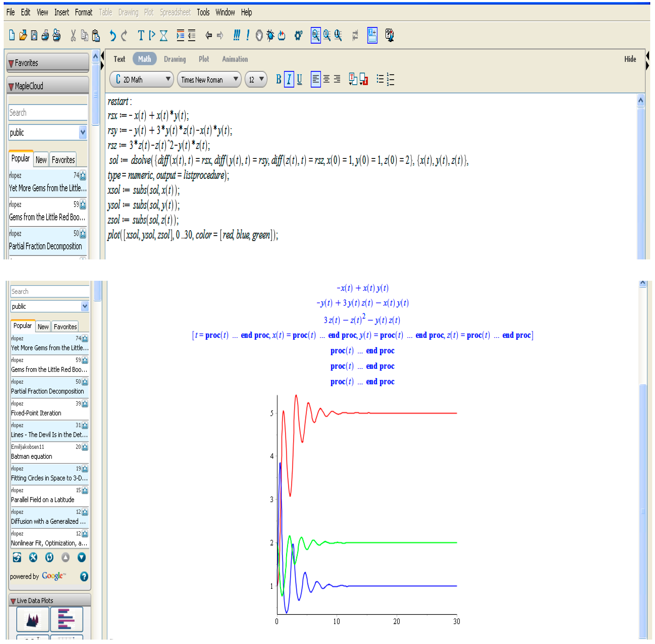This screenshot has width=655, height=644.
Task: Click the debugger bug icon
Action: pos(270,35)
